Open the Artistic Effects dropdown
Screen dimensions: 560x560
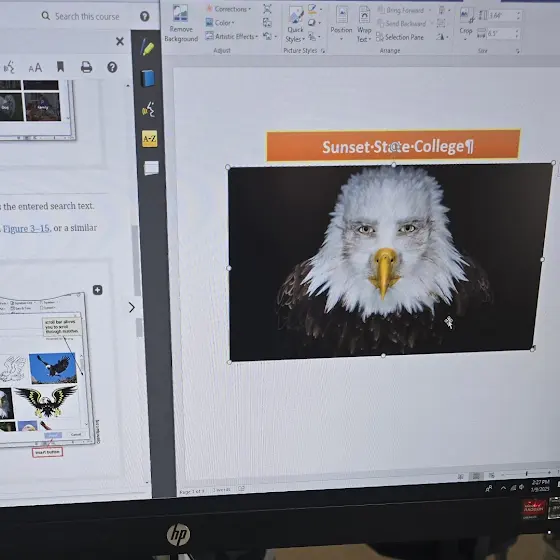point(232,36)
